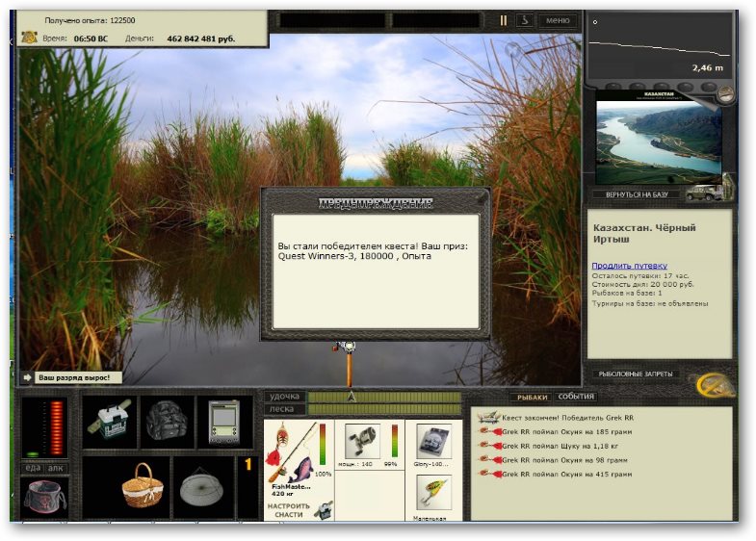
Task: Switch to the алк alcohol indicator
Action: [56, 468]
